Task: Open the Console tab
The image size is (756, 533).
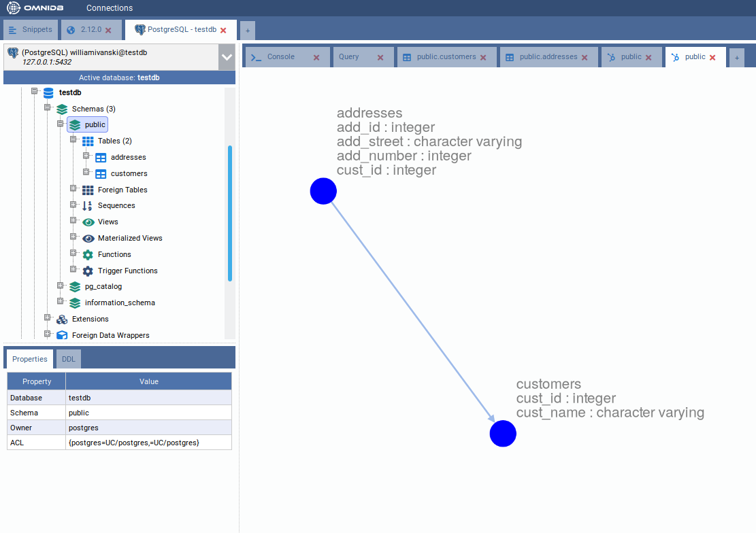Action: point(280,57)
